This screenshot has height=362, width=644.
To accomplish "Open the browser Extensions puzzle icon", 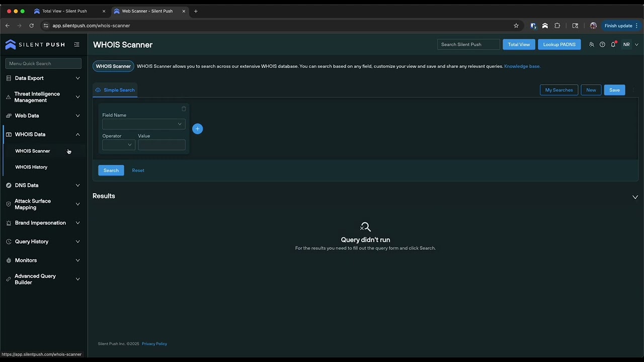I will [x=557, y=26].
